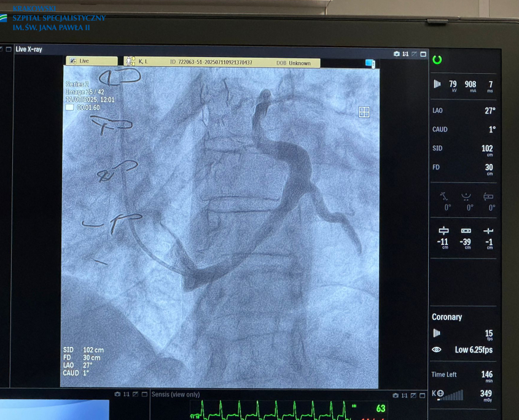519x420 pixels.
Task: Click the 'SID 102 cm' overlay on image
Action: (x=84, y=350)
